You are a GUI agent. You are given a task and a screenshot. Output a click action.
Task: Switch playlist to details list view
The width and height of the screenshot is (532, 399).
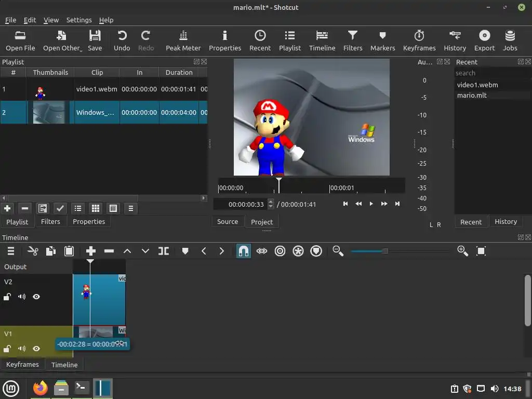78,208
